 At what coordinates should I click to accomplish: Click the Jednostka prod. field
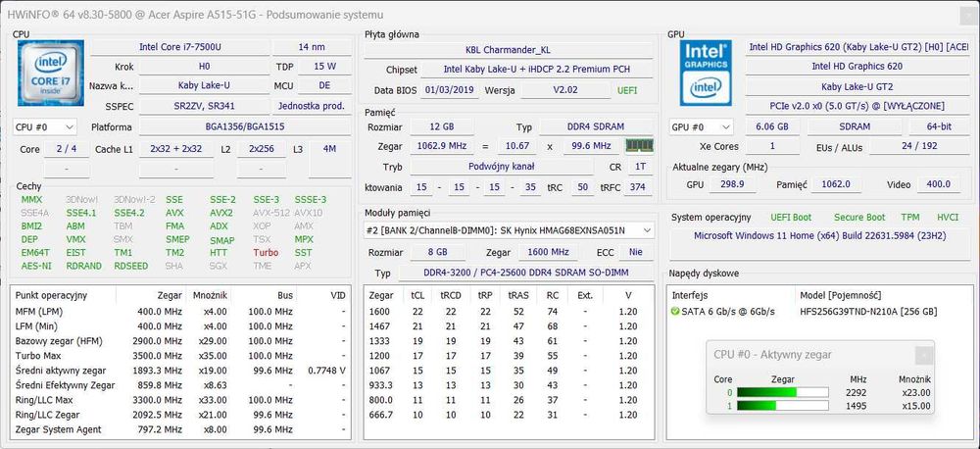[x=312, y=106]
